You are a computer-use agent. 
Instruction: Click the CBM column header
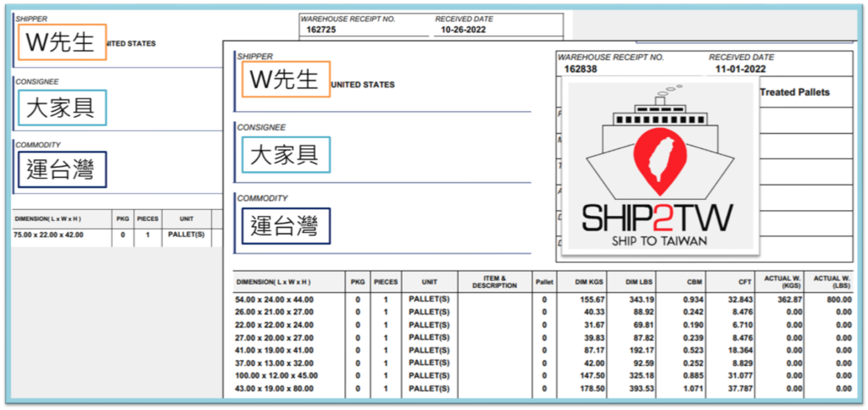click(695, 281)
